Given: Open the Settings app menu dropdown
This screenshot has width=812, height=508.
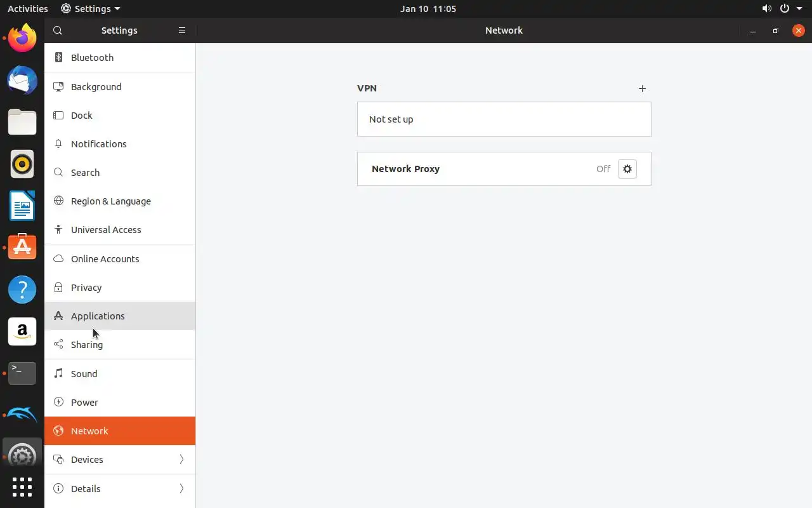Looking at the screenshot, I should 90,9.
